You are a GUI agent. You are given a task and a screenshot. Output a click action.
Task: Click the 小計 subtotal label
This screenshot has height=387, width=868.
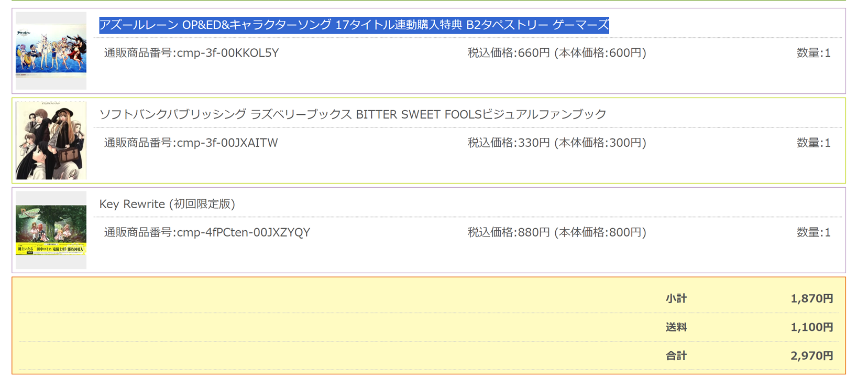676,298
